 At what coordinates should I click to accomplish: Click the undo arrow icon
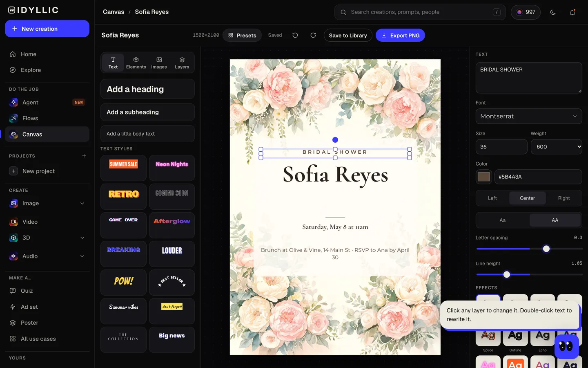[295, 35]
